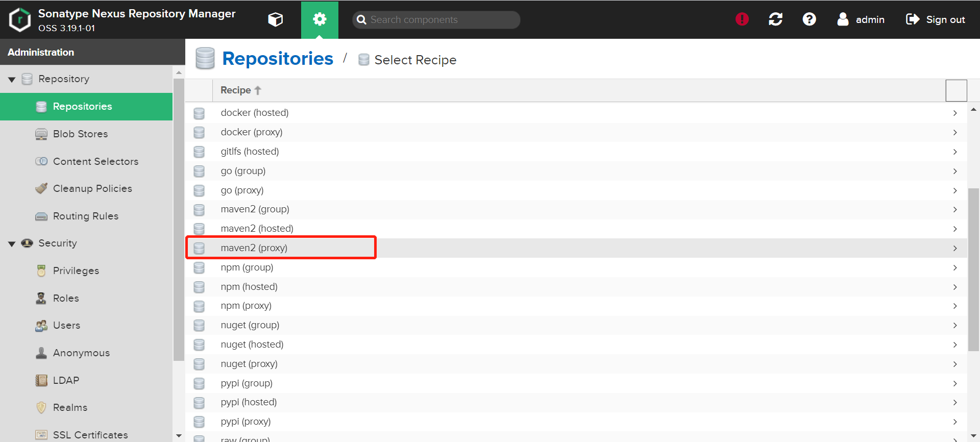The width and height of the screenshot is (980, 442).
Task: Select go (group) recipe
Action: 576,171
